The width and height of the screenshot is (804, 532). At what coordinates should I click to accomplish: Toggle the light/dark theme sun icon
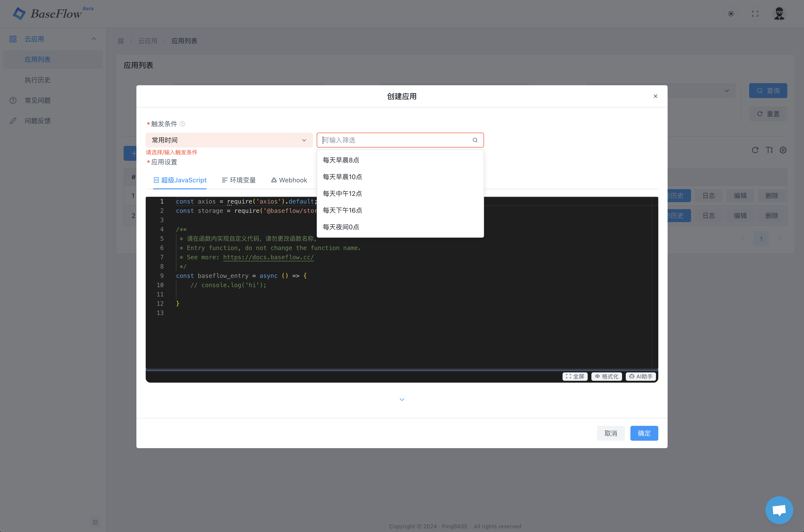pyautogui.click(x=731, y=14)
